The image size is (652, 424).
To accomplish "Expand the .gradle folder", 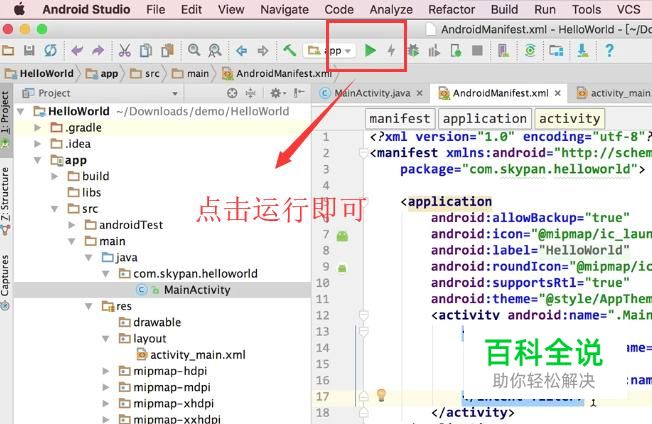I will click(37, 128).
